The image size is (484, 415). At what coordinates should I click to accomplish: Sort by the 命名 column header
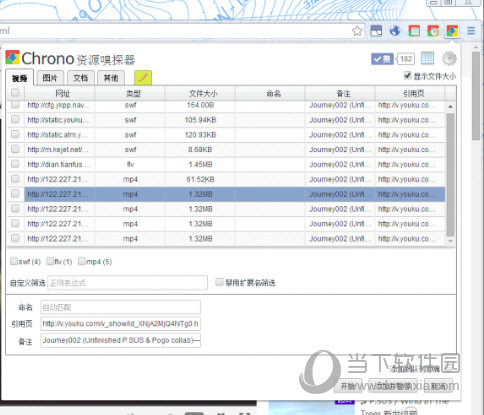(270, 93)
